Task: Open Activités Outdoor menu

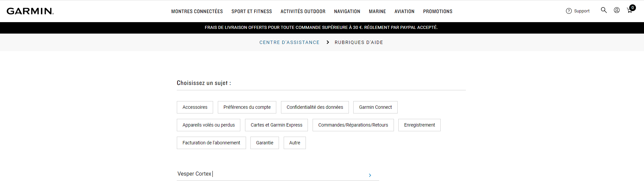Action: [x=303, y=11]
